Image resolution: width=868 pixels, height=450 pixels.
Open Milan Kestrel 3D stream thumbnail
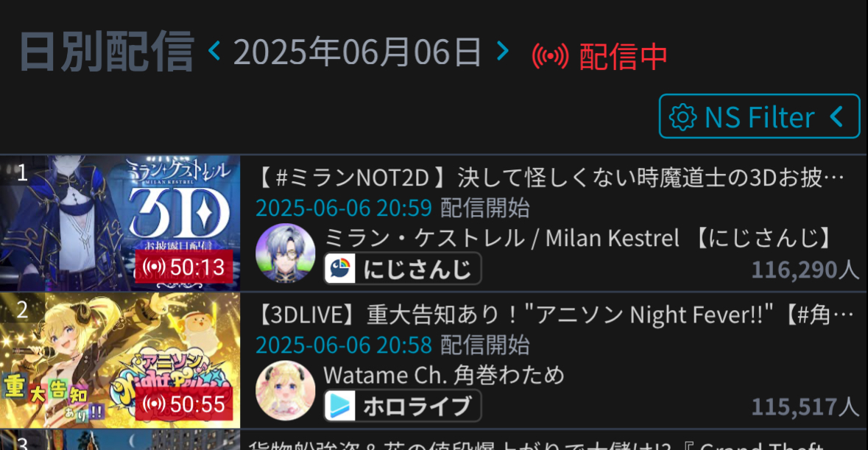pos(120,223)
